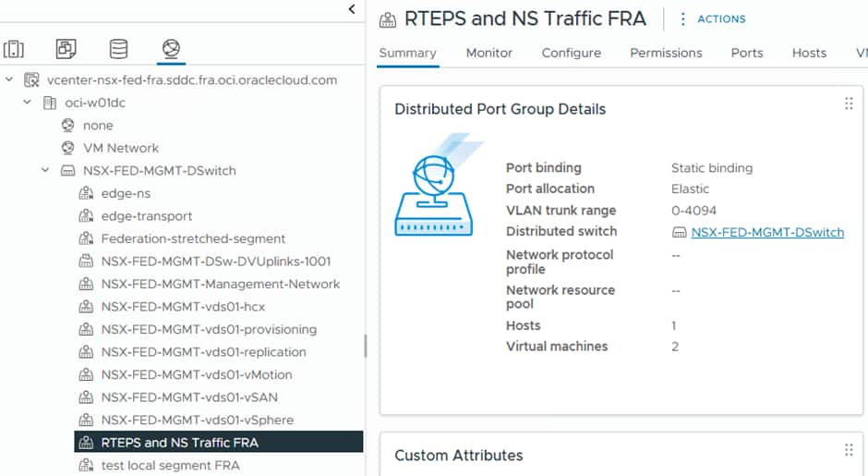
Task: Open the Configure tab
Action: (x=572, y=54)
